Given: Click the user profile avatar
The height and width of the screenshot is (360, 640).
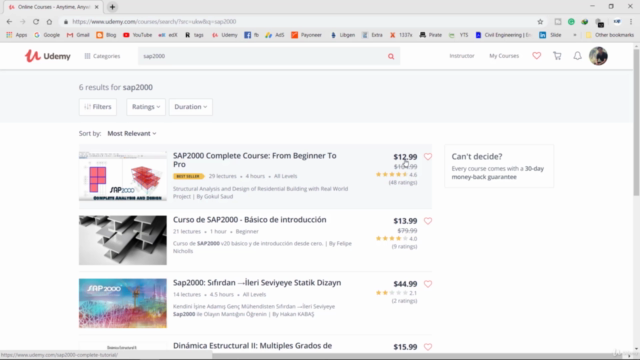Looking at the screenshot, I should coord(598,56).
